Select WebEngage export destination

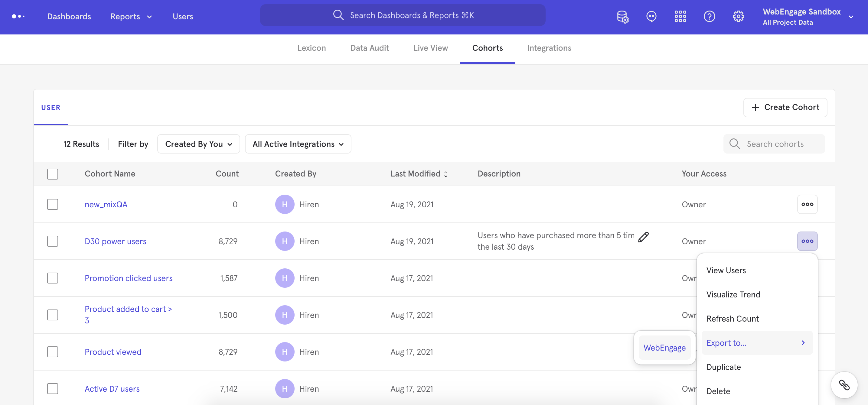click(x=664, y=348)
